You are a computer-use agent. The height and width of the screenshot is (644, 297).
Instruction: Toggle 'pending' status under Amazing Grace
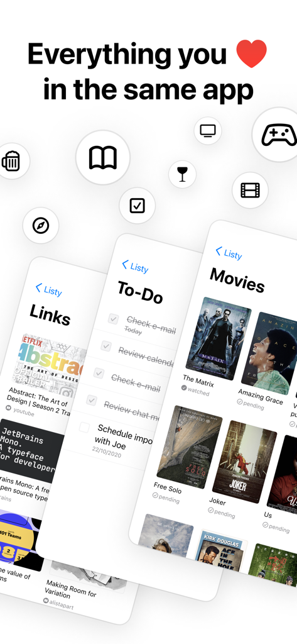click(x=251, y=404)
